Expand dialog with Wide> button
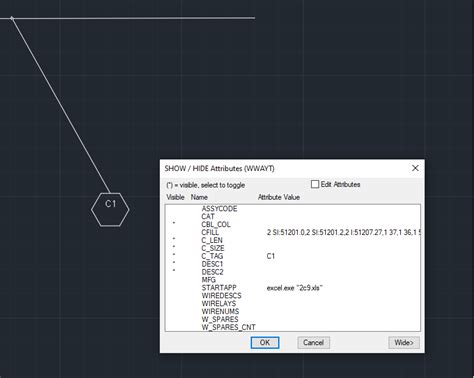This screenshot has height=378, width=474. (404, 343)
